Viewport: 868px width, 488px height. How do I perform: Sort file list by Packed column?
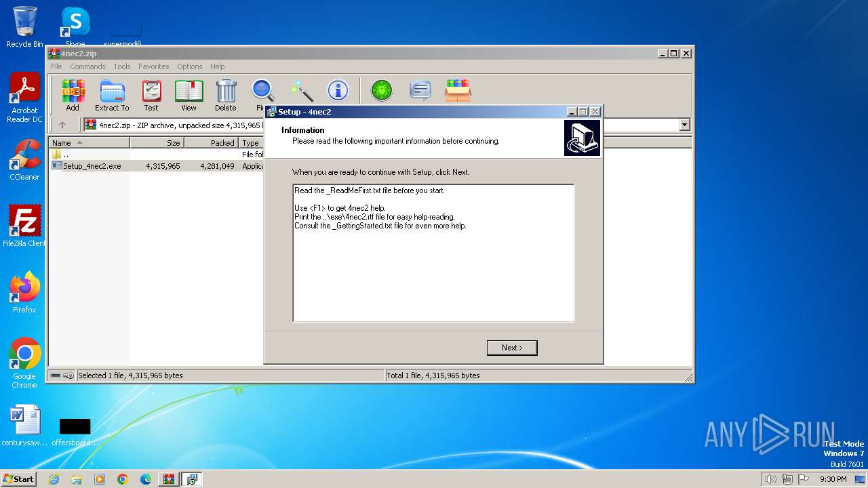click(211, 143)
